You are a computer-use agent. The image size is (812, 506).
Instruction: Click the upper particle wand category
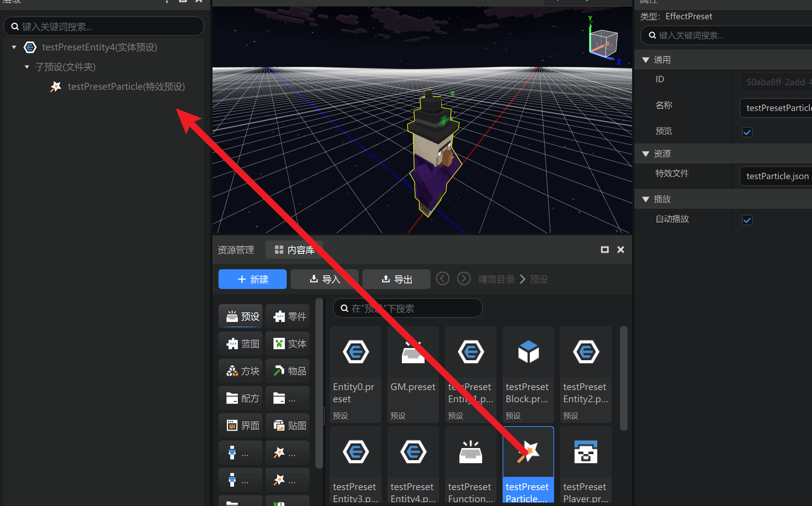tap(287, 453)
